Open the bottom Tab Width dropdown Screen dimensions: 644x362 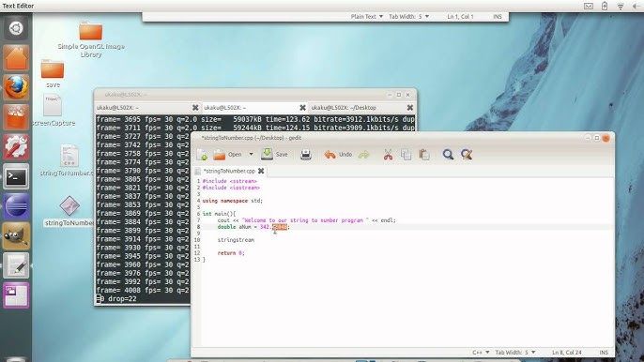click(x=515, y=352)
